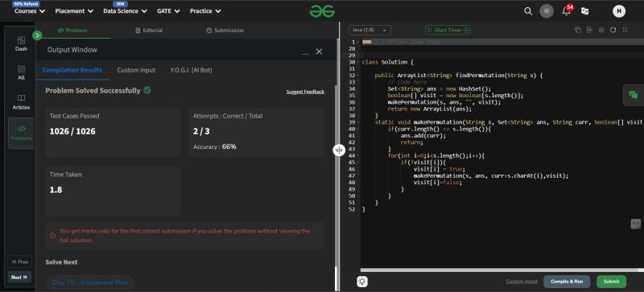Open the Editorial tab
The height and width of the screenshot is (292, 644).
(x=149, y=31)
